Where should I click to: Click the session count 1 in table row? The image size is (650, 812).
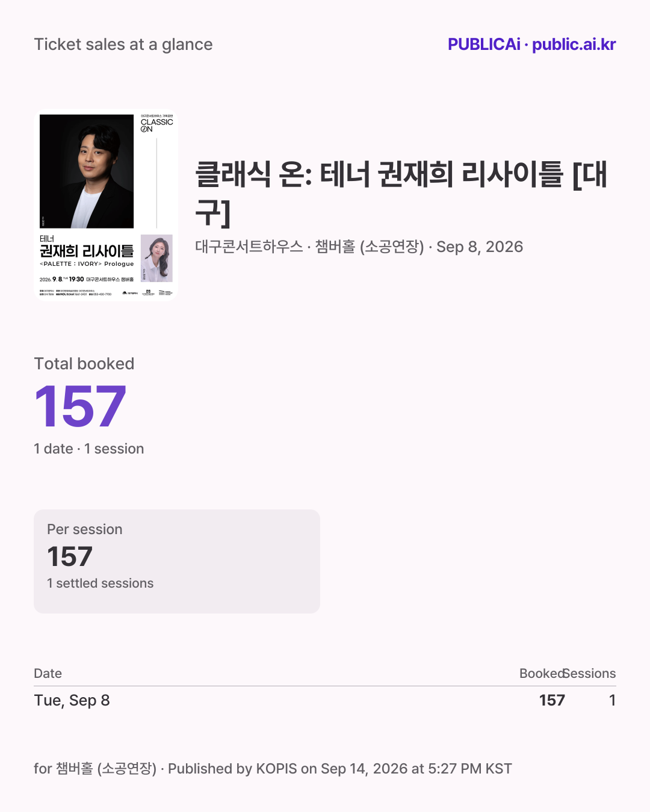[x=612, y=700]
